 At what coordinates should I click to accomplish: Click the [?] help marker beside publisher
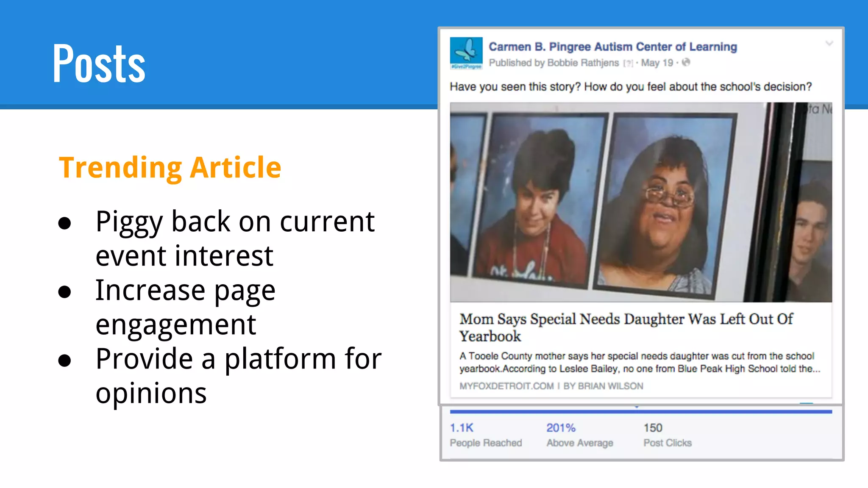(x=628, y=64)
